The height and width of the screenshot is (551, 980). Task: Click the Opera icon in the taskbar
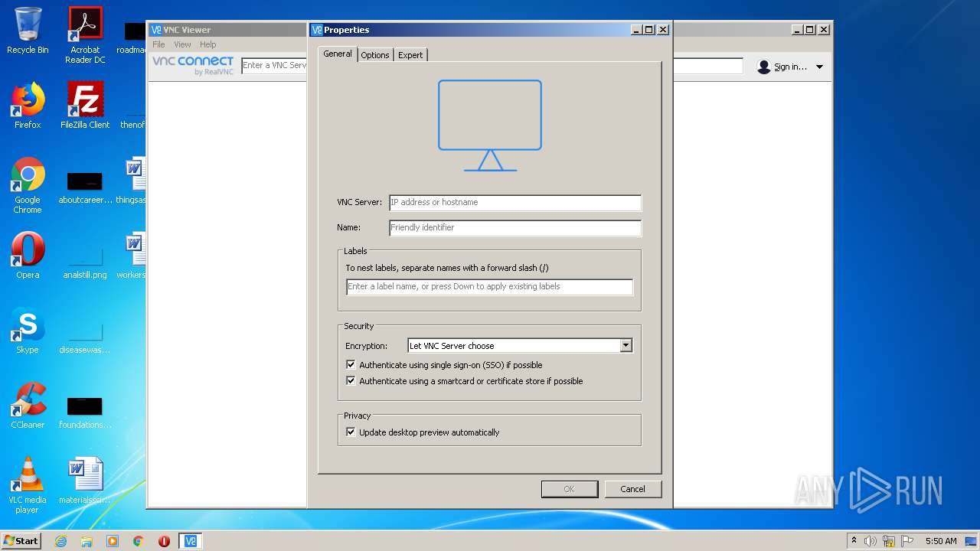click(x=164, y=541)
